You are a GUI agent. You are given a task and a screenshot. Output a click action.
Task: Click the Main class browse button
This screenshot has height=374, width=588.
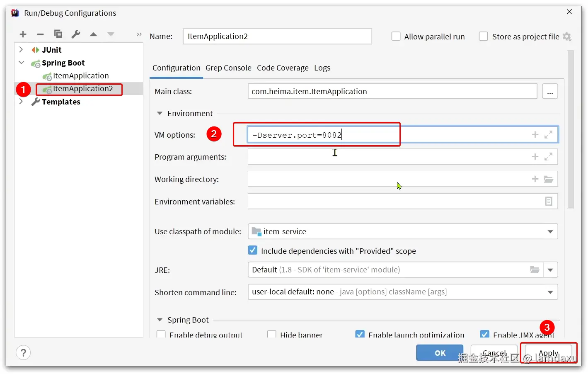(x=550, y=92)
